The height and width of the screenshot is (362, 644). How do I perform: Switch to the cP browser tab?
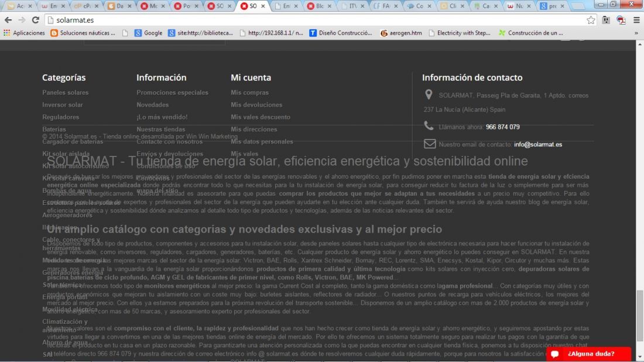click(x=87, y=6)
